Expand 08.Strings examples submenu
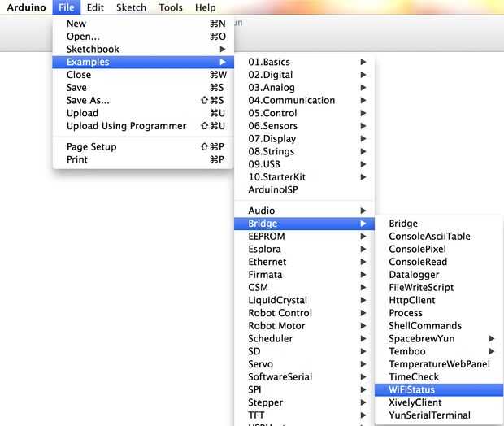The width and height of the screenshot is (504, 426). pyautogui.click(x=304, y=152)
